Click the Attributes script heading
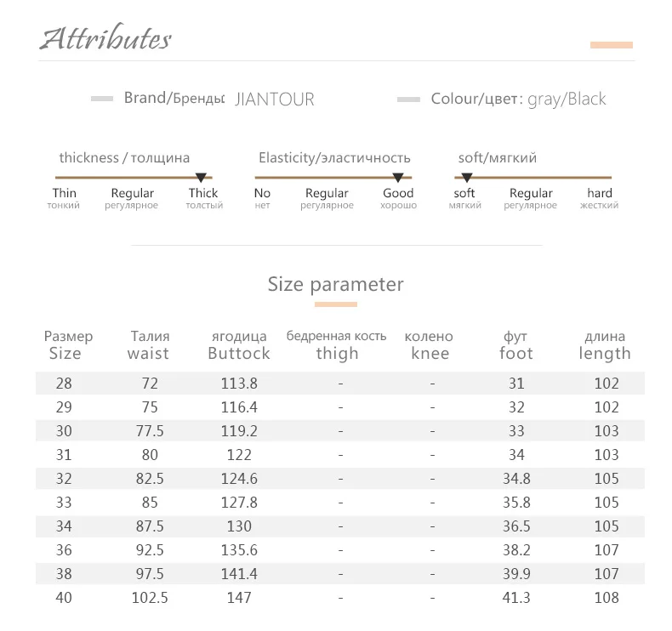Viewport: 672px width, 631px height. (105, 37)
